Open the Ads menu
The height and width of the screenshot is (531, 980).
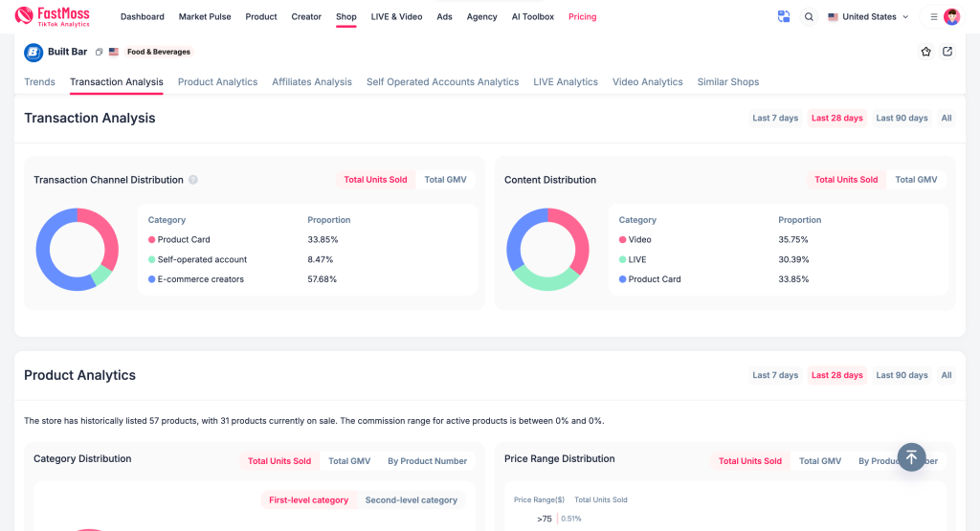coord(444,17)
